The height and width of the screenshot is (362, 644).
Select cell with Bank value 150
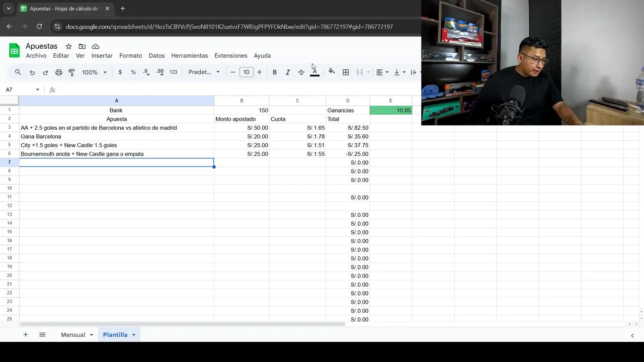pyautogui.click(x=242, y=110)
